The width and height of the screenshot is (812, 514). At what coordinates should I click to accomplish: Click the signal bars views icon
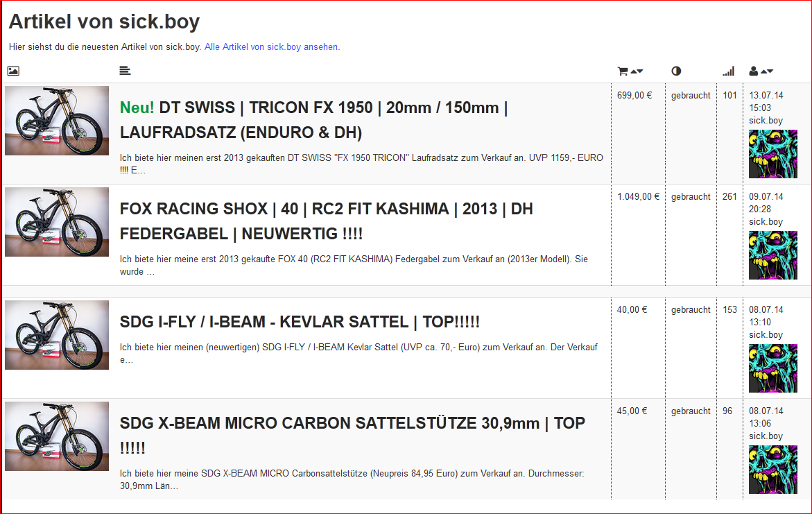pos(728,71)
